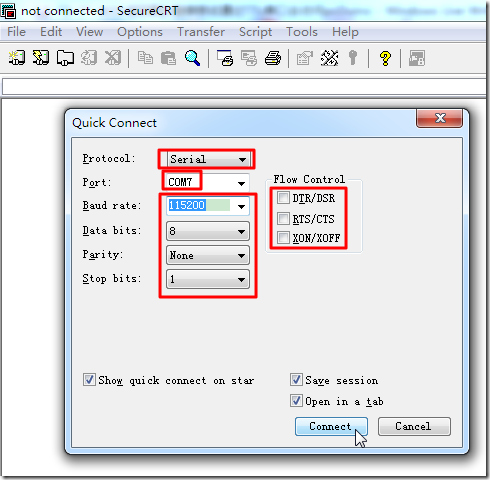Open the Help menu

[x=345, y=32]
